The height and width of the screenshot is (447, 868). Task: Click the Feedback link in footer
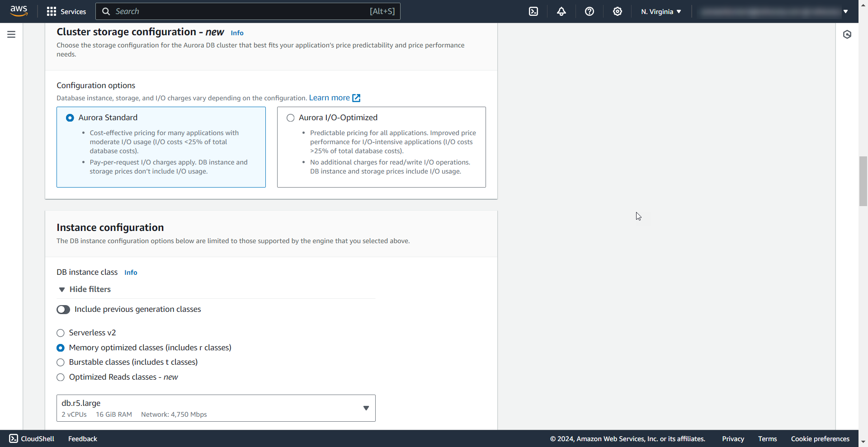click(83, 438)
